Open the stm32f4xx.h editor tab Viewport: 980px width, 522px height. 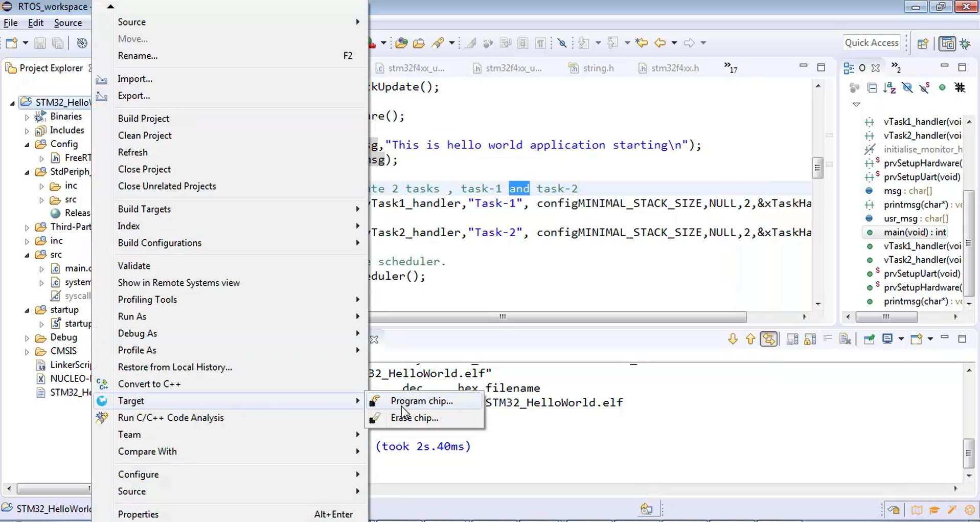pos(669,68)
